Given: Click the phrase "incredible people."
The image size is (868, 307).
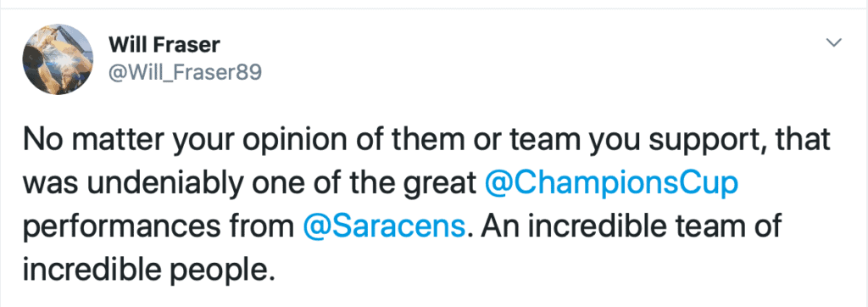Looking at the screenshot, I should 149,271.
